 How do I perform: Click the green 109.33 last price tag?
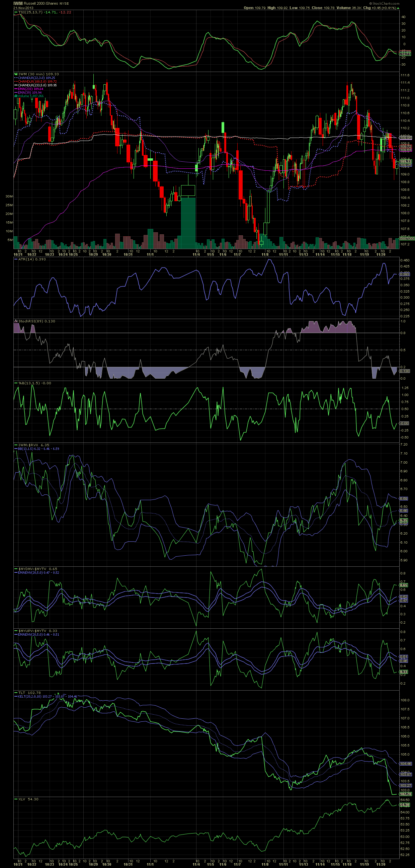406,161
